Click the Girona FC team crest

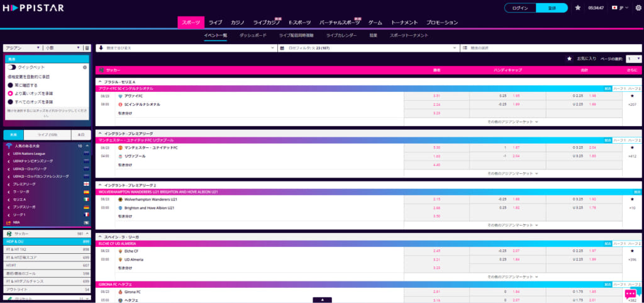pos(120,292)
